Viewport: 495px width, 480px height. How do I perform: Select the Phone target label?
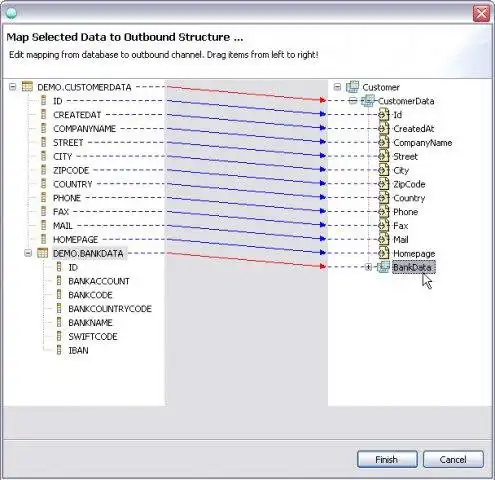coord(405,212)
